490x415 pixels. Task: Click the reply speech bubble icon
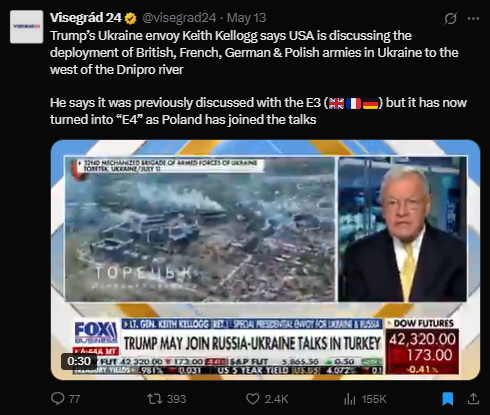pyautogui.click(x=57, y=398)
